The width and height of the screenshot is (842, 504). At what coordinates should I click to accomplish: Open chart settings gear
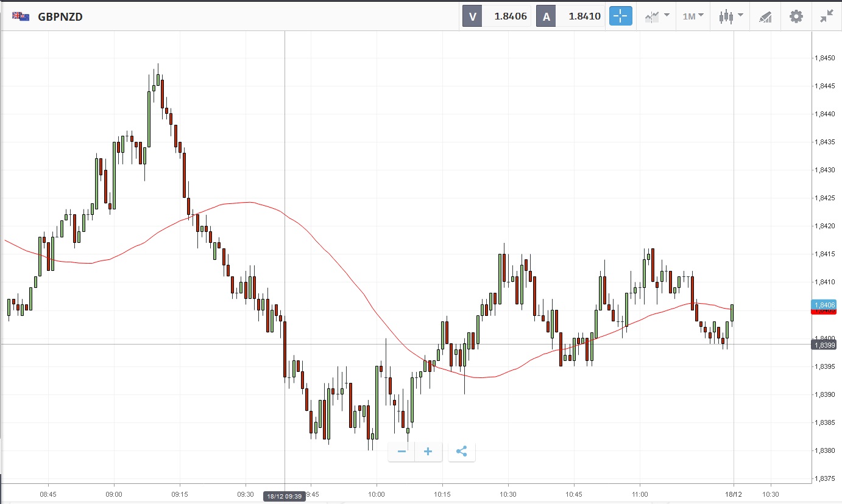click(796, 16)
